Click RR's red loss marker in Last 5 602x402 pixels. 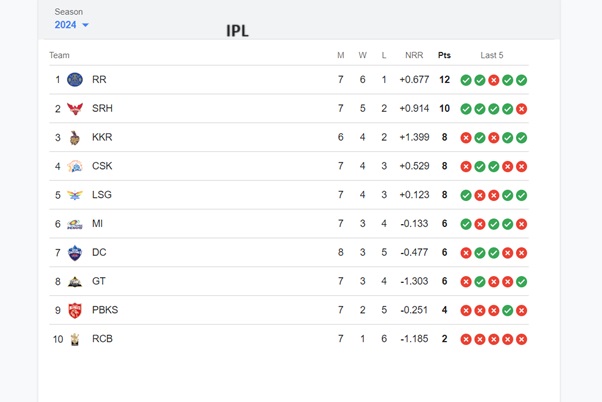tap(494, 80)
